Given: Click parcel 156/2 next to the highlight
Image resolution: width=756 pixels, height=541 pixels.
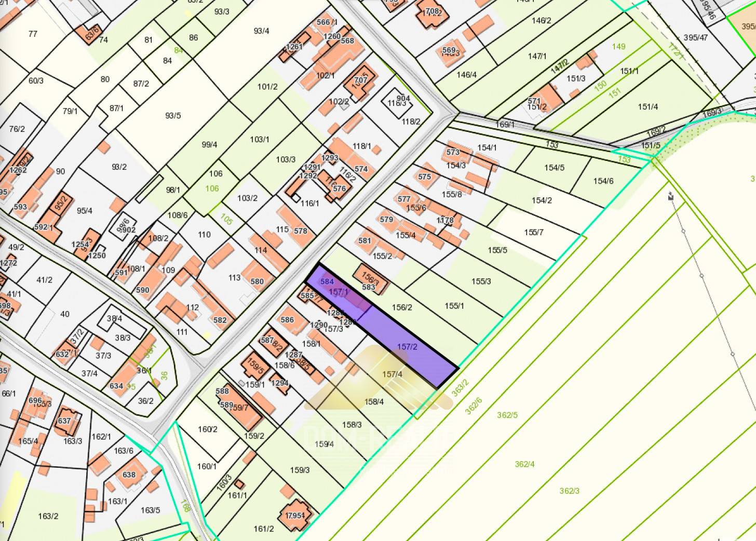Looking at the screenshot, I should pos(402,306).
